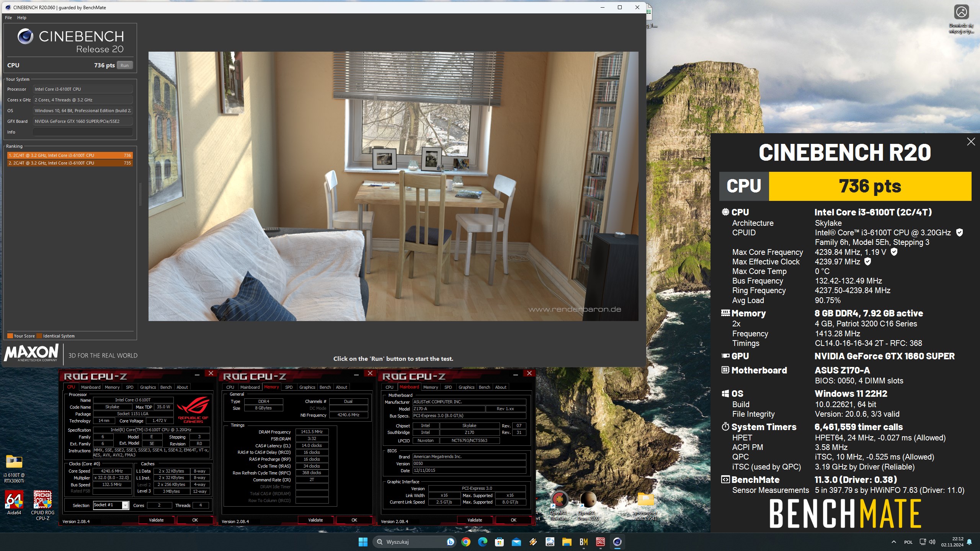Switch the POL input language indicator
980x551 pixels.
point(908,542)
